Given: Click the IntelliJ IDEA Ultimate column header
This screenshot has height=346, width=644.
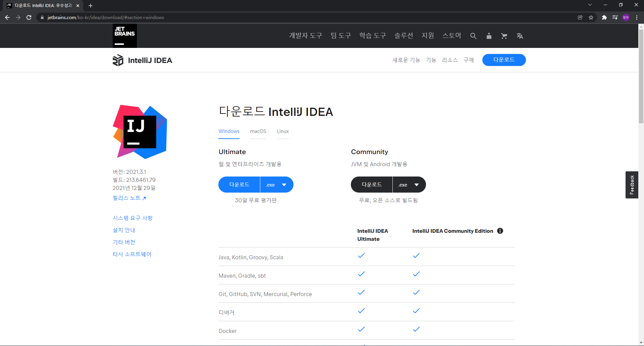Looking at the screenshot, I should 373,235.
